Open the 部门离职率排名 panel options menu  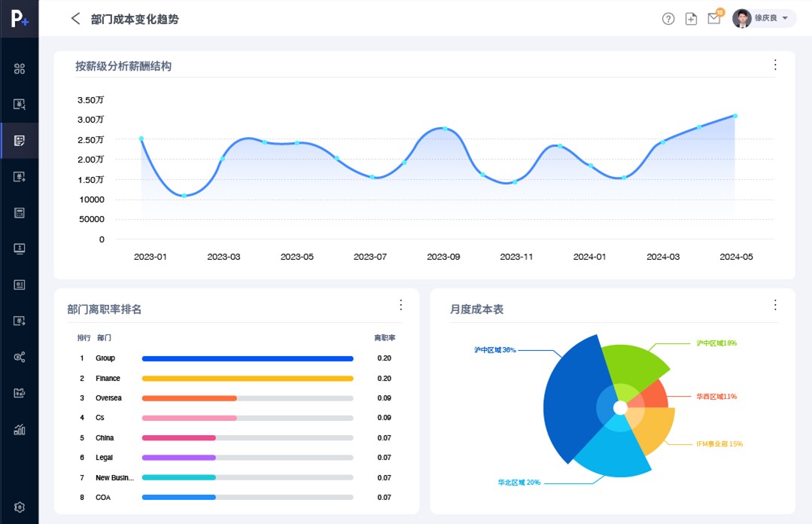400,305
